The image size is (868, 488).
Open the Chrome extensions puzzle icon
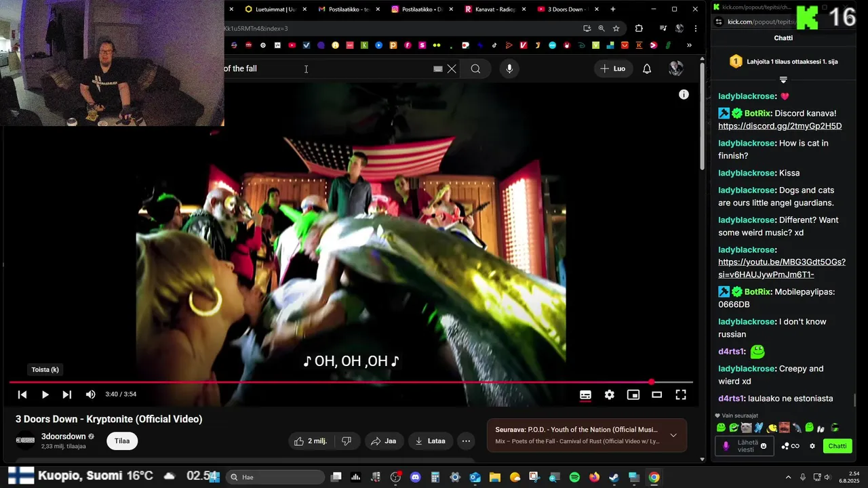click(x=639, y=28)
